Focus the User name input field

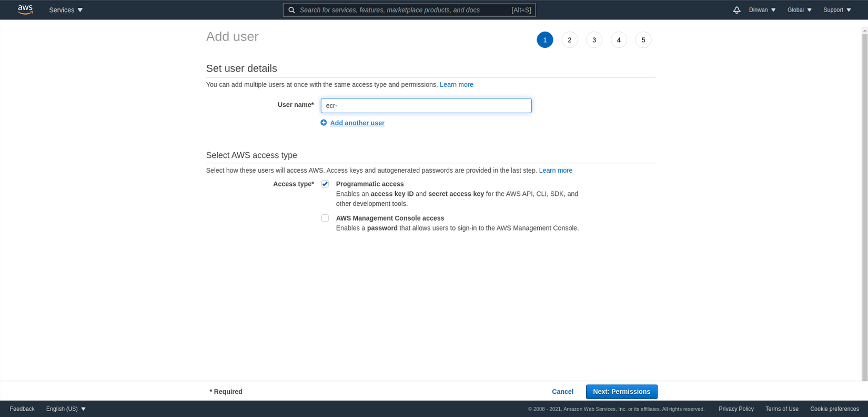pyautogui.click(x=426, y=105)
